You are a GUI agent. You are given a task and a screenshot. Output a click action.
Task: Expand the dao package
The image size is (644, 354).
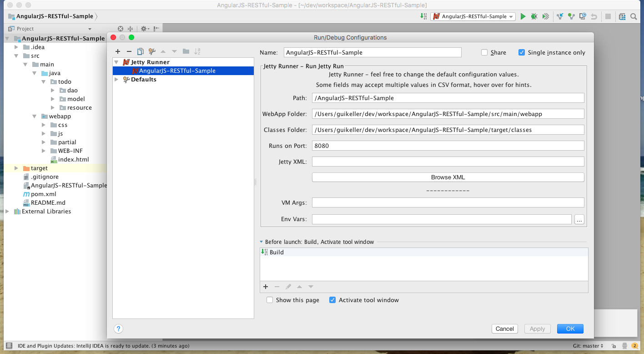(x=53, y=90)
